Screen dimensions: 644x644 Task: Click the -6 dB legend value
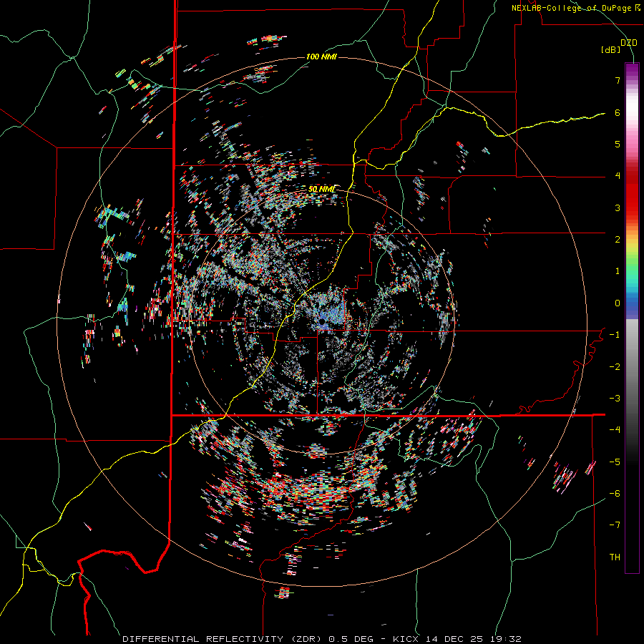point(615,494)
